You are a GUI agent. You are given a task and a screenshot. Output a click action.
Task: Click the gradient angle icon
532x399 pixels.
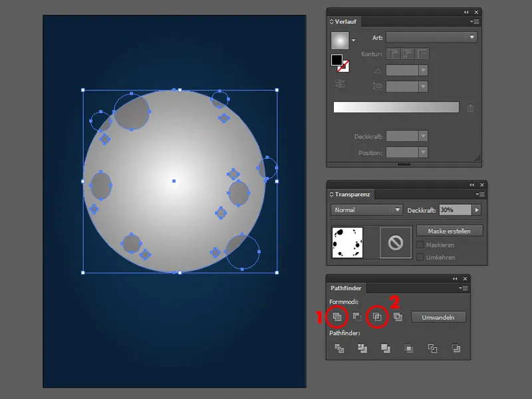(377, 70)
